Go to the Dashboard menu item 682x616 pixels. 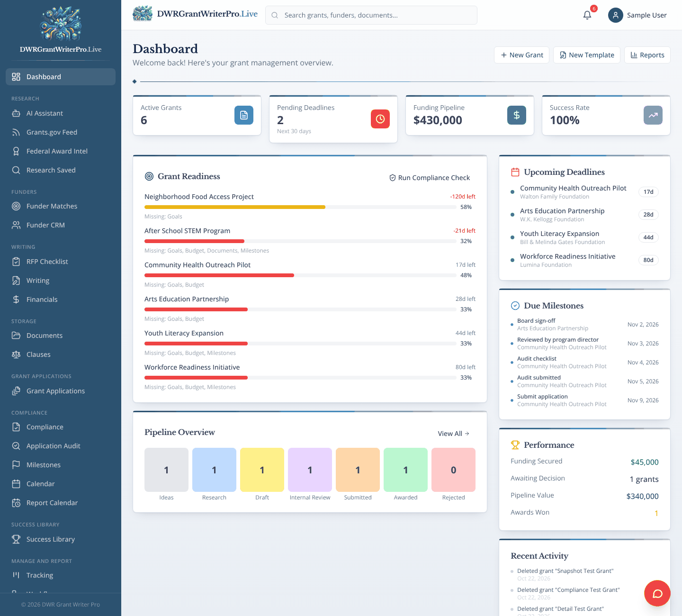(x=61, y=77)
